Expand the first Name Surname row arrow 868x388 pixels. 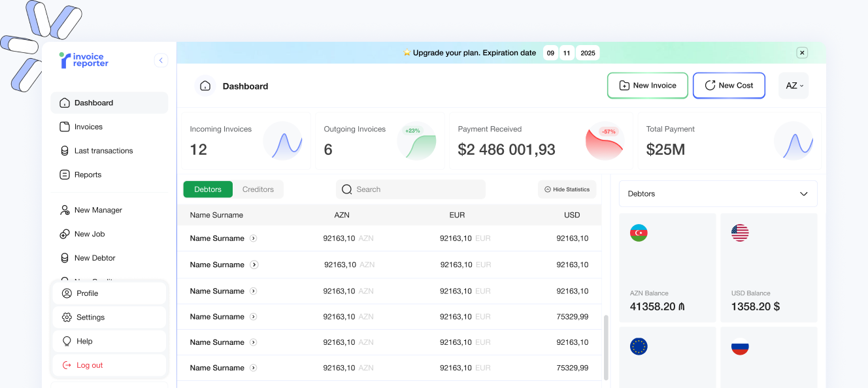pyautogui.click(x=254, y=238)
